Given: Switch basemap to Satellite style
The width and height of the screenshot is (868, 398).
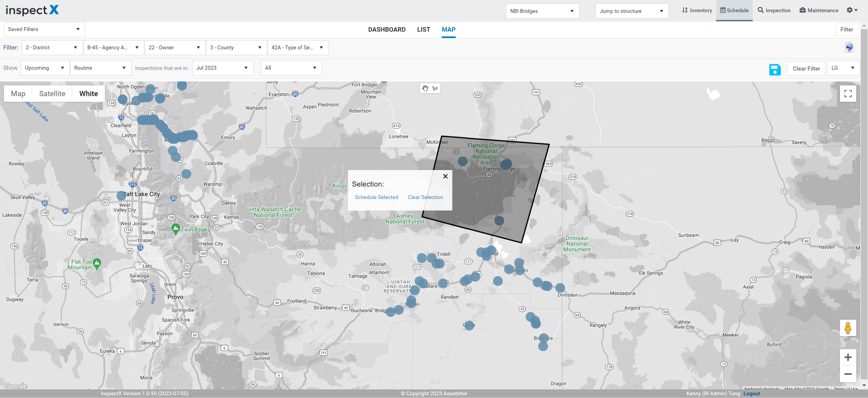Looking at the screenshot, I should pos(52,94).
